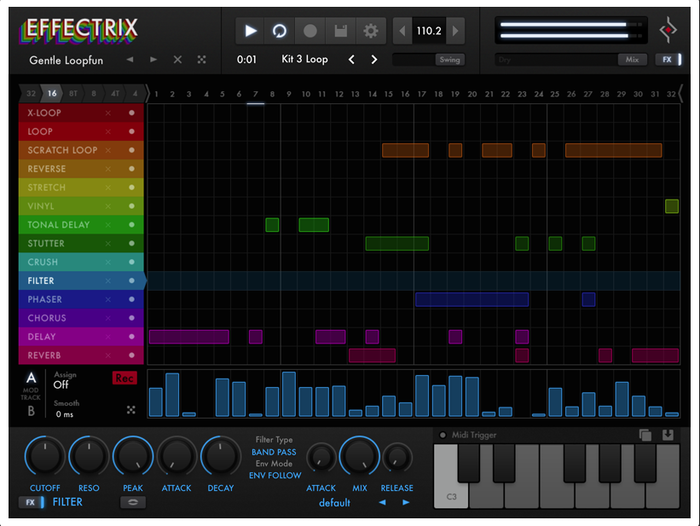This screenshot has width=700, height=526.
Task: Select grid resolution 4
Action: click(x=135, y=93)
